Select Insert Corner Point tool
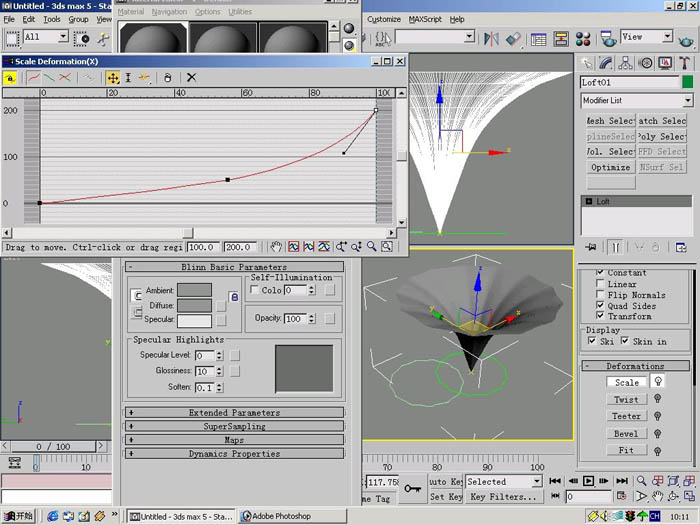Viewport: 700px width, 525px height. [x=144, y=78]
